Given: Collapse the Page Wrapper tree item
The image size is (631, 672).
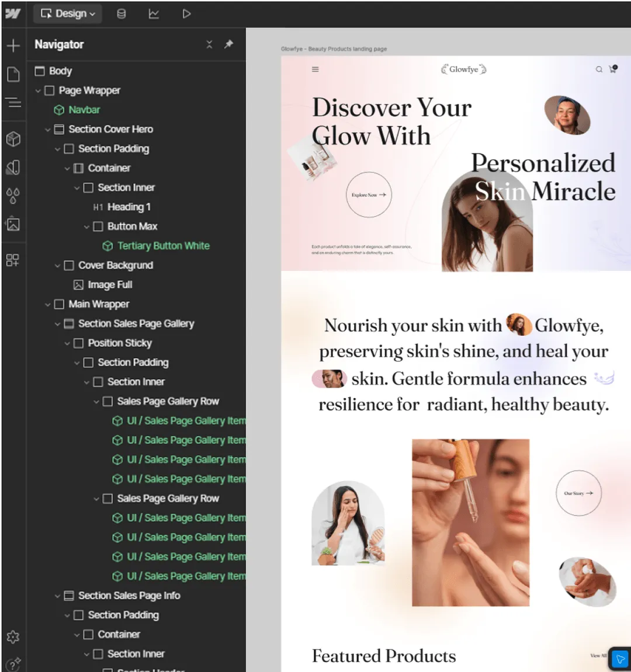Looking at the screenshot, I should click(x=37, y=90).
